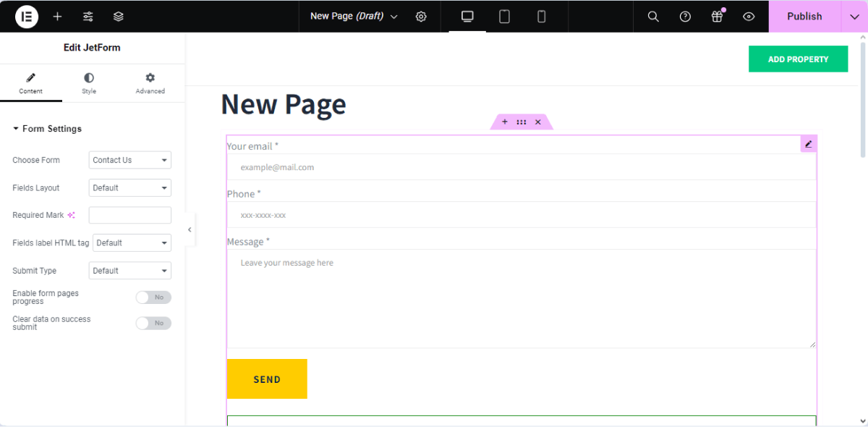Click the ADD PROPERTY button
This screenshot has height=427, width=868.
point(798,59)
